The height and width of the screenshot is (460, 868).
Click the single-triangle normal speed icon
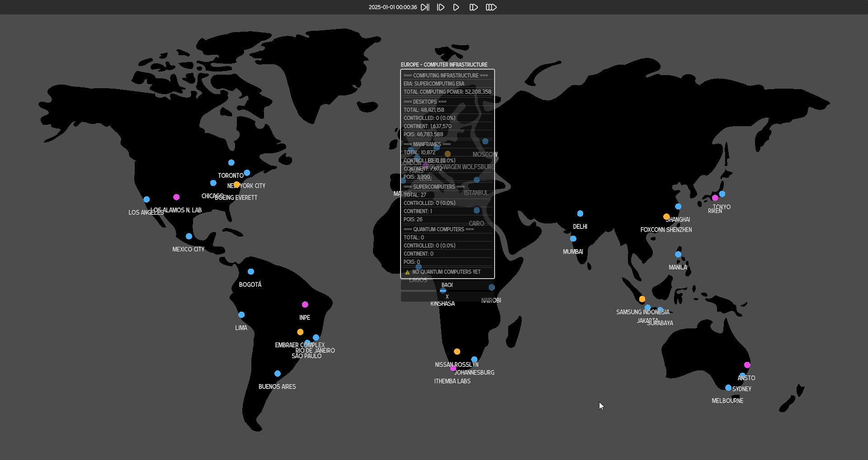click(x=456, y=7)
